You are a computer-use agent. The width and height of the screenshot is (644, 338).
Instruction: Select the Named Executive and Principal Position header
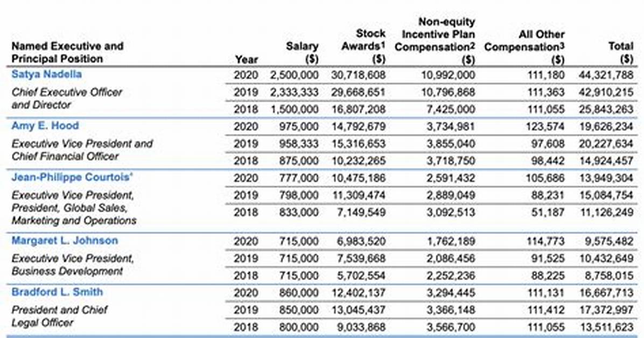point(67,52)
